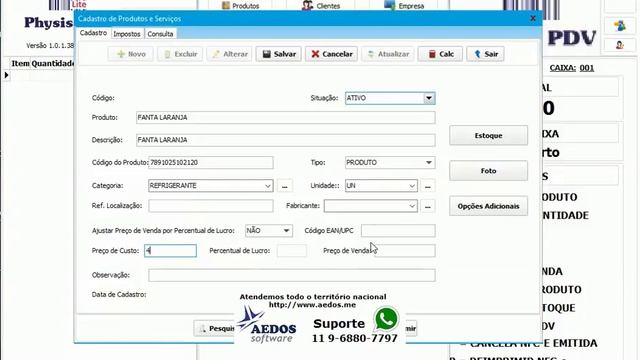Expand the Situação dropdown showing ATIVO
Viewport: 640px width, 360px height.
429,98
